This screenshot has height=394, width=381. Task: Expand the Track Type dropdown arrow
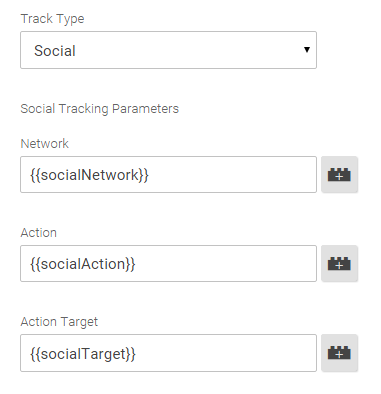pyautogui.click(x=307, y=50)
